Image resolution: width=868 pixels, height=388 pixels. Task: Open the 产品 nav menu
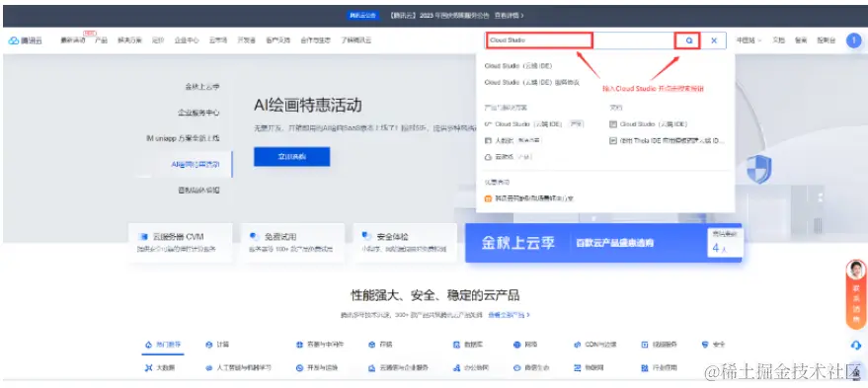pos(101,40)
